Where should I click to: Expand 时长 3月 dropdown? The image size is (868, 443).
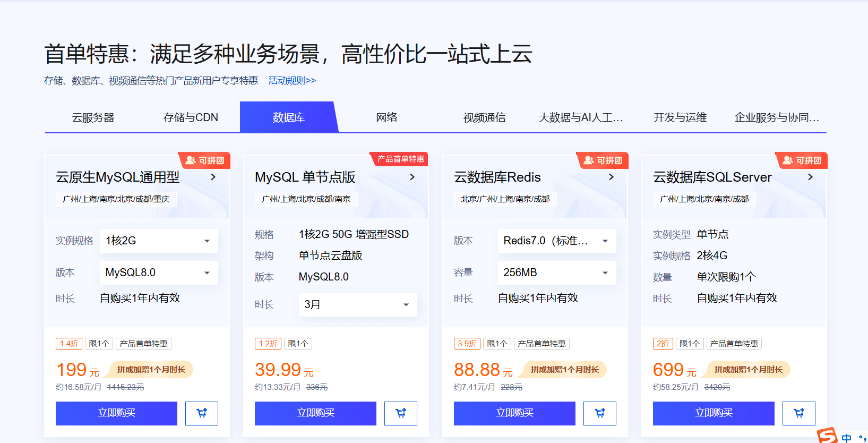click(x=358, y=304)
